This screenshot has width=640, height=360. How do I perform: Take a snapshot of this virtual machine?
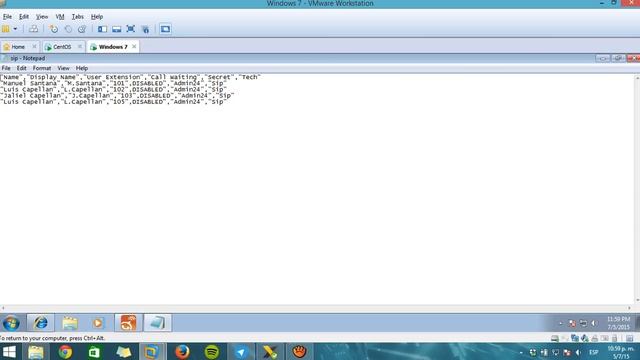[53, 29]
